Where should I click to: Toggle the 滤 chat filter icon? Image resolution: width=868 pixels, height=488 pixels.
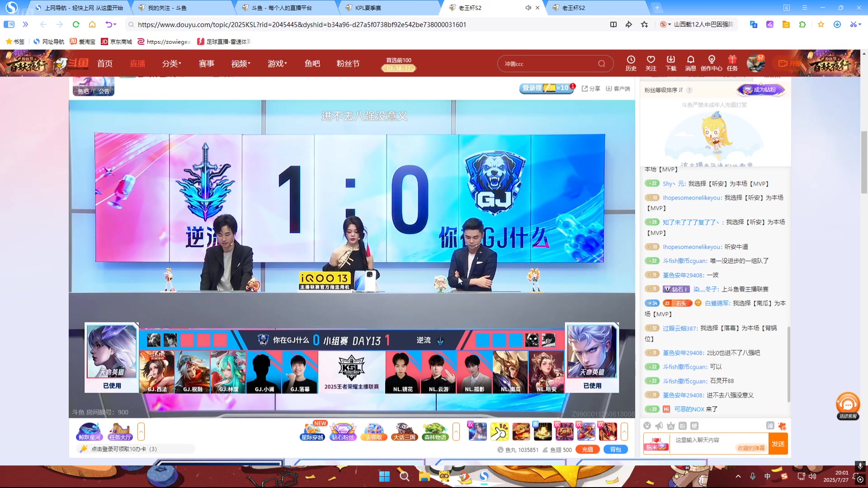(770, 426)
